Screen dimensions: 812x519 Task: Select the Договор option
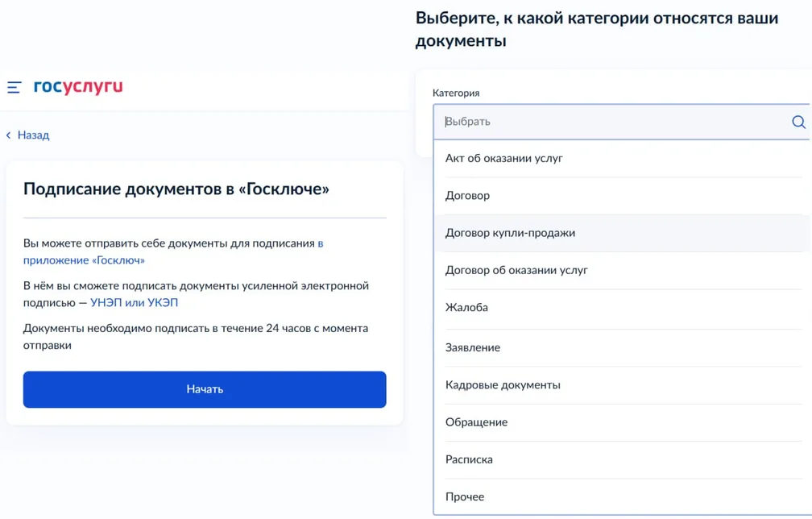(623, 196)
